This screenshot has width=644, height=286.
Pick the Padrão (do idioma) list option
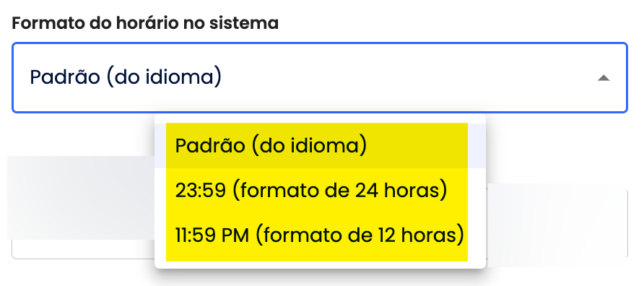point(320,145)
